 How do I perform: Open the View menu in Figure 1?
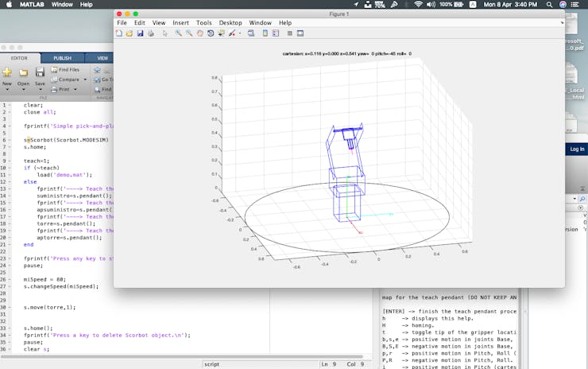(159, 23)
